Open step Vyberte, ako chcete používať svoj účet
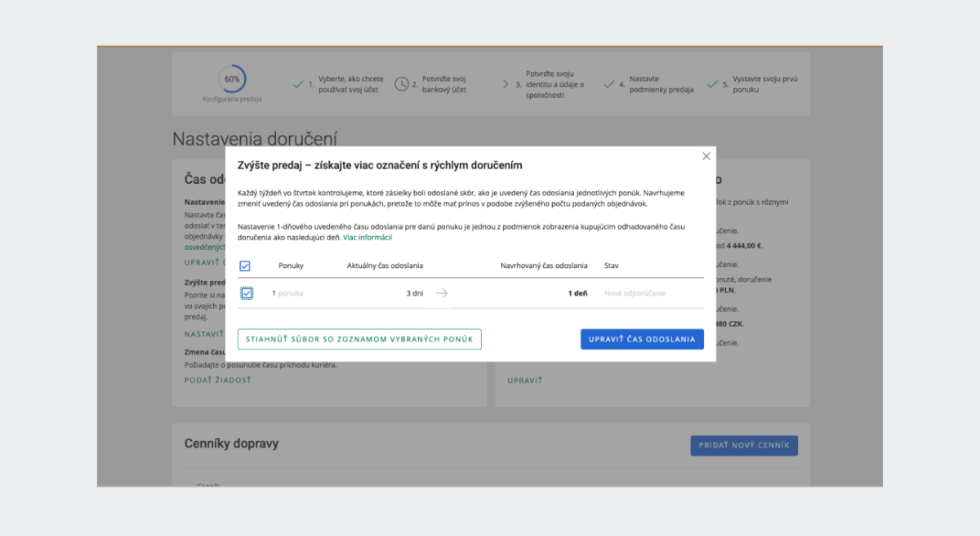Image resolution: width=980 pixels, height=536 pixels. (x=351, y=84)
